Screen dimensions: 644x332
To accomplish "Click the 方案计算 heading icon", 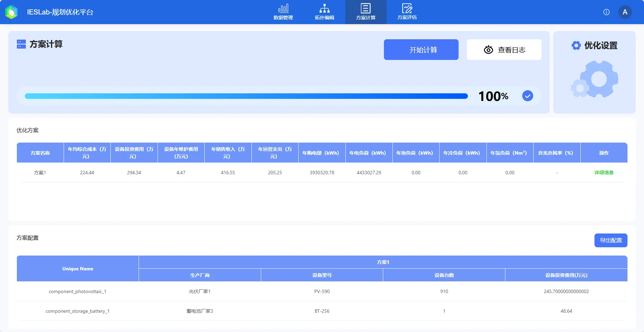I will [x=21, y=44].
